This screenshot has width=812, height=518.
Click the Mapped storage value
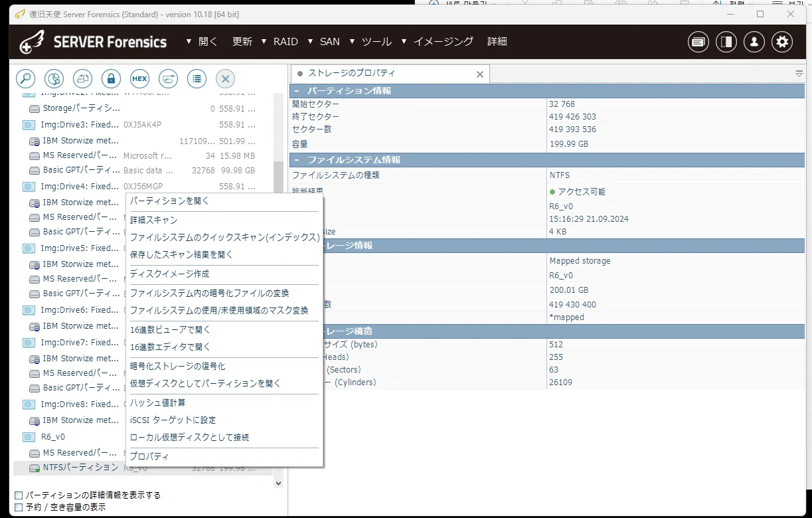pyautogui.click(x=580, y=261)
